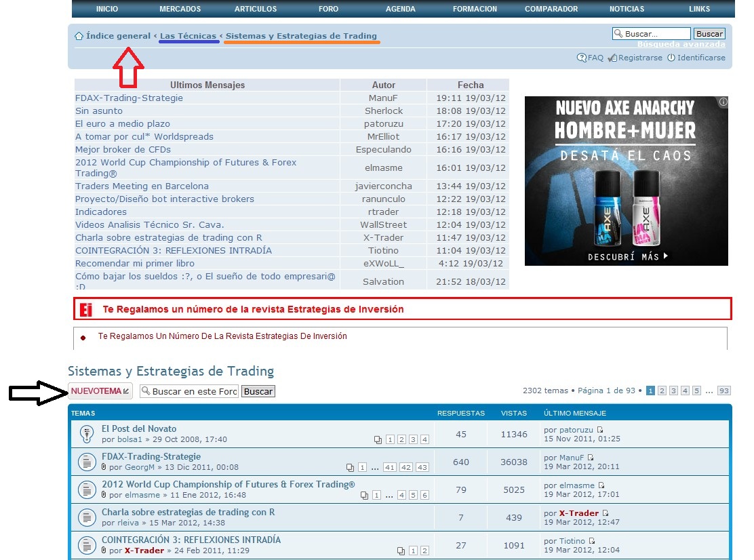
Task: Click author X-Trader in COINTEGRACIÓN 3 row
Action: pos(144,551)
